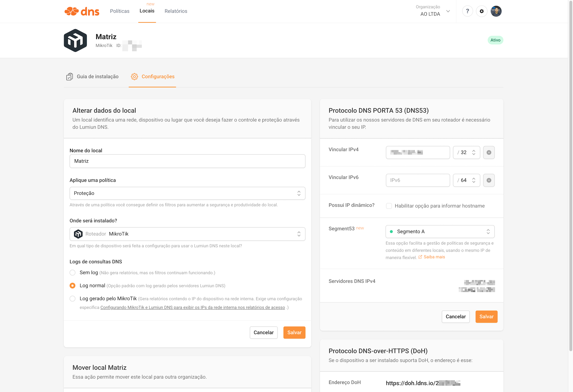Click the page vertical scrollbar

pyautogui.click(x=570, y=176)
